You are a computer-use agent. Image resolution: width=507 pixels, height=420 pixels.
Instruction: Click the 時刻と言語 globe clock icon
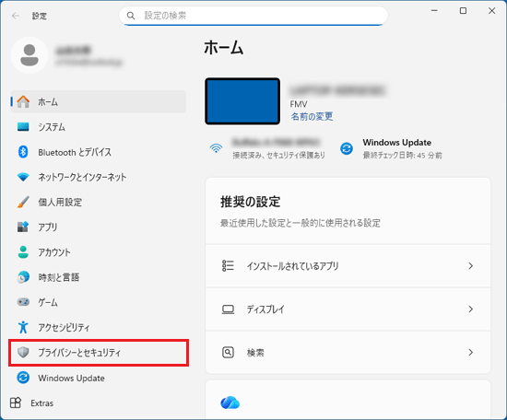click(23, 277)
